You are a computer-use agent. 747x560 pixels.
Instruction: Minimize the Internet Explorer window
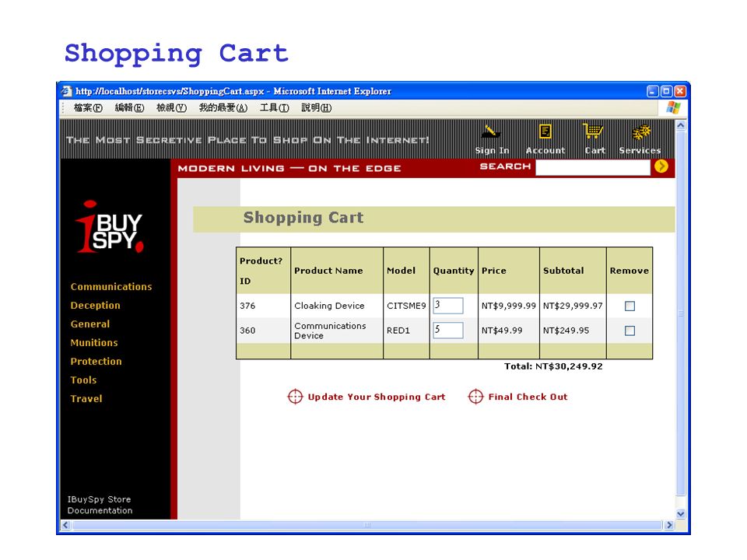(653, 91)
